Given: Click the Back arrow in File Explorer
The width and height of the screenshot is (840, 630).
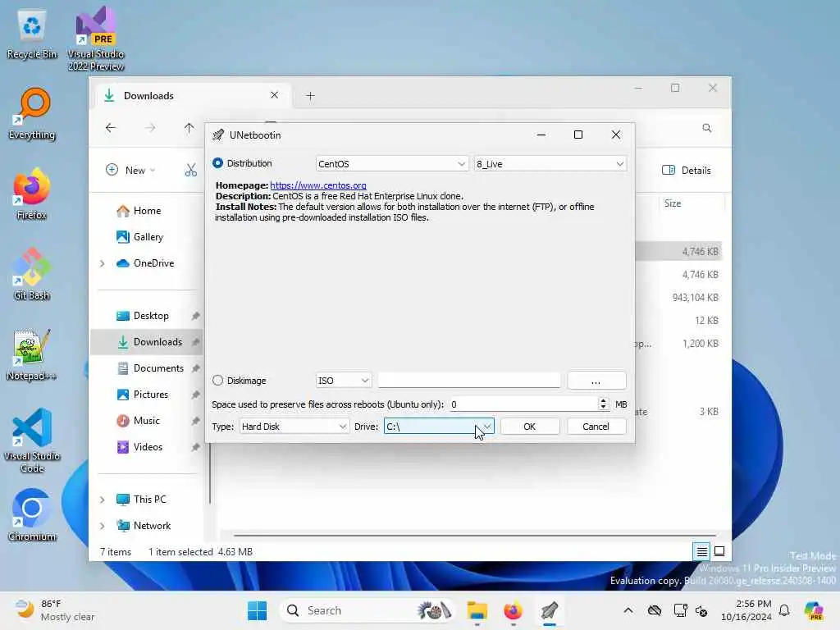Looking at the screenshot, I should click(111, 128).
